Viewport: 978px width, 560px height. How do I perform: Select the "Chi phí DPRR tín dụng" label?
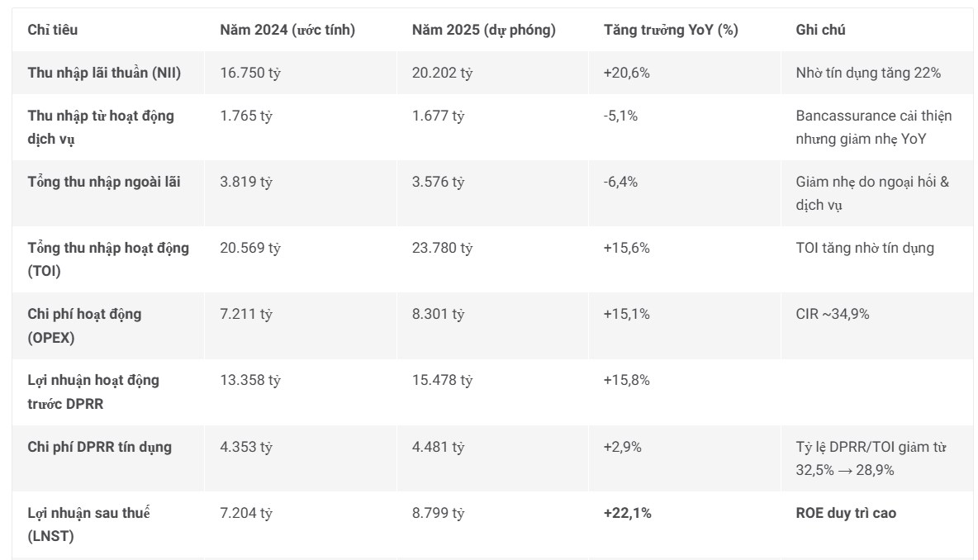(x=99, y=447)
